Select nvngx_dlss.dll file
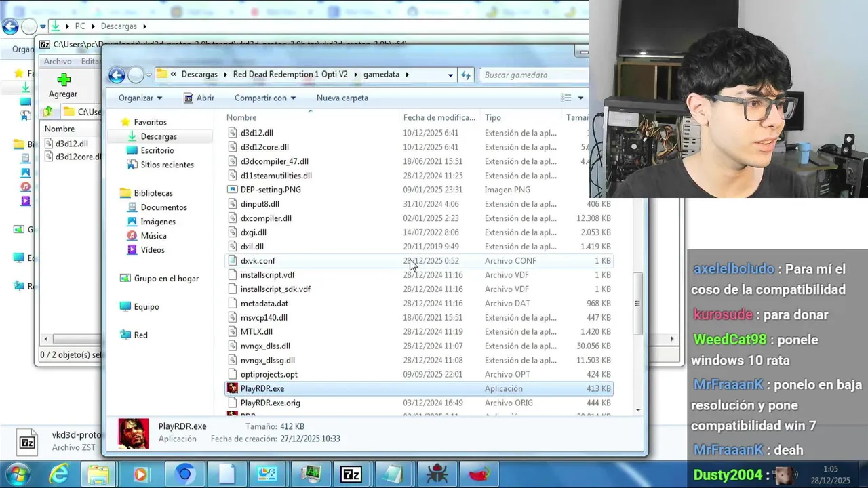868x488 pixels. pos(265,346)
